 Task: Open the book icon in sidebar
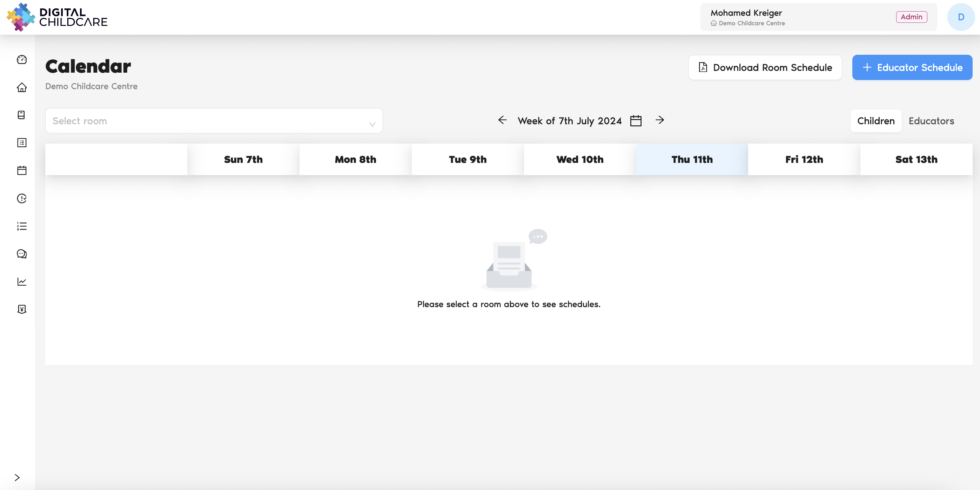[22, 115]
